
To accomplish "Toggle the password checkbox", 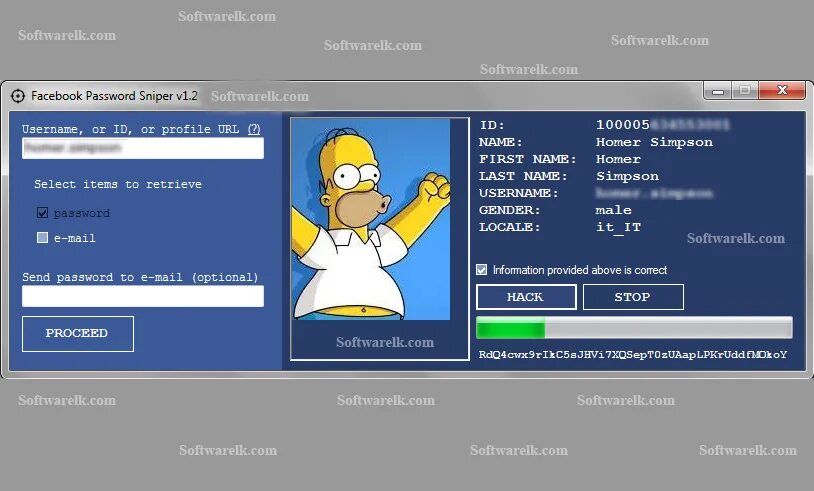I will 43,213.
